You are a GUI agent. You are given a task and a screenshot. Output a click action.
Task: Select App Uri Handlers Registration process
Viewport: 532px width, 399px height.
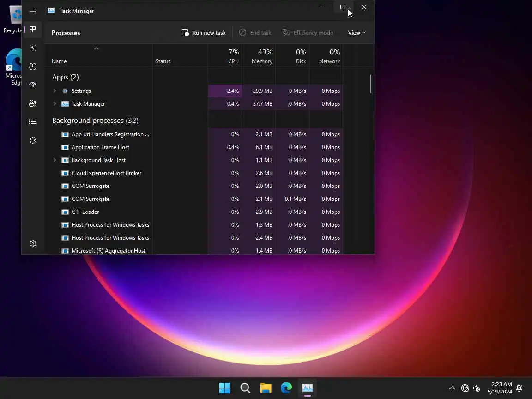(193, 134)
